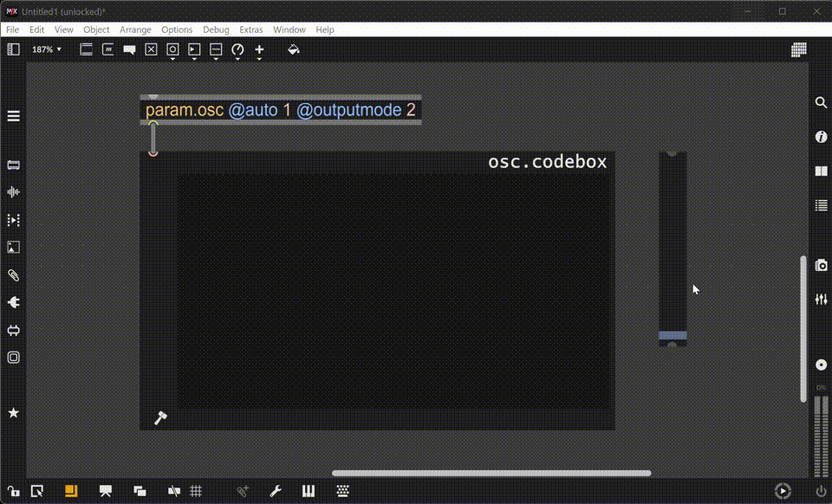Toggle the left sidebar panel icon
This screenshot has height=504, width=832.
pos(13,49)
